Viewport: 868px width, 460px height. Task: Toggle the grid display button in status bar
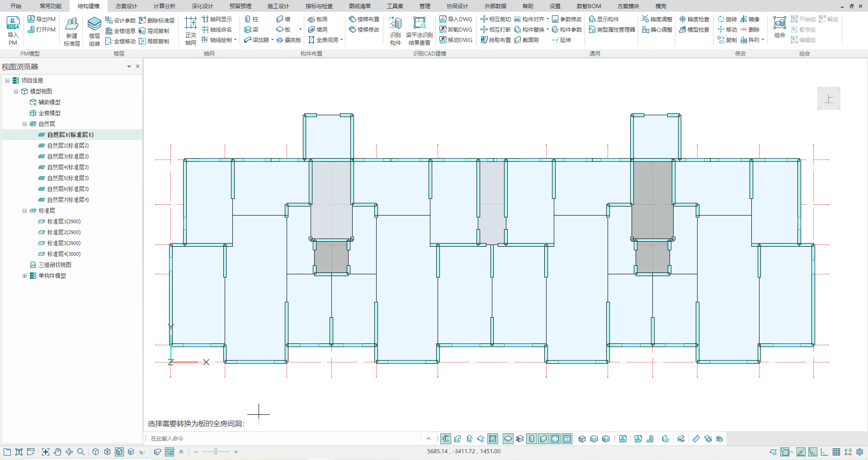point(836,452)
